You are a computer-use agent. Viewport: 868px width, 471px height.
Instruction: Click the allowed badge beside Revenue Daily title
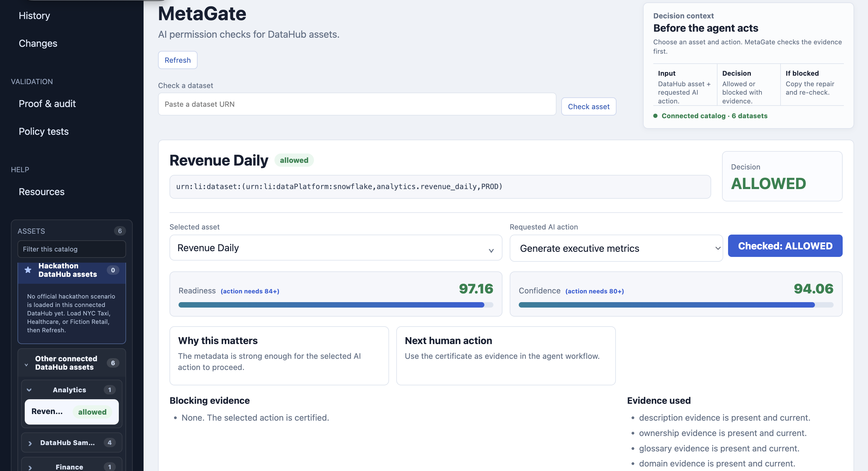coord(294,160)
